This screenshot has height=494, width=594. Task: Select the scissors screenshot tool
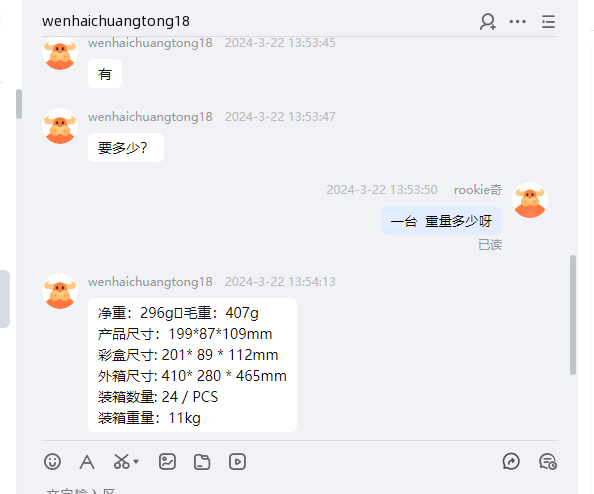(122, 462)
